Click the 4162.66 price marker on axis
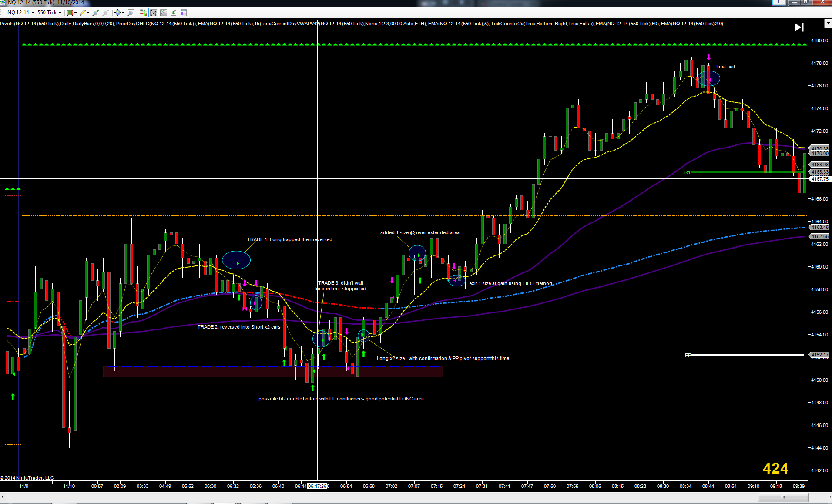Screen dimensions: 832x504 point(820,236)
